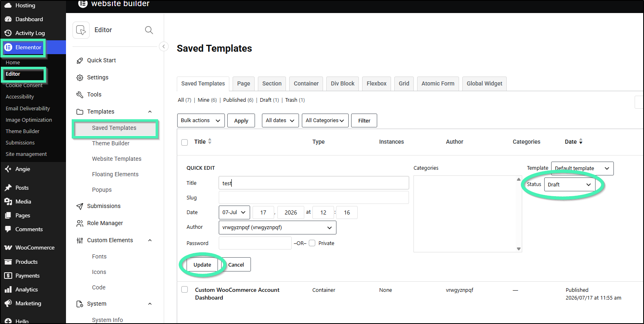Open the All Categories dropdown

pos(325,120)
